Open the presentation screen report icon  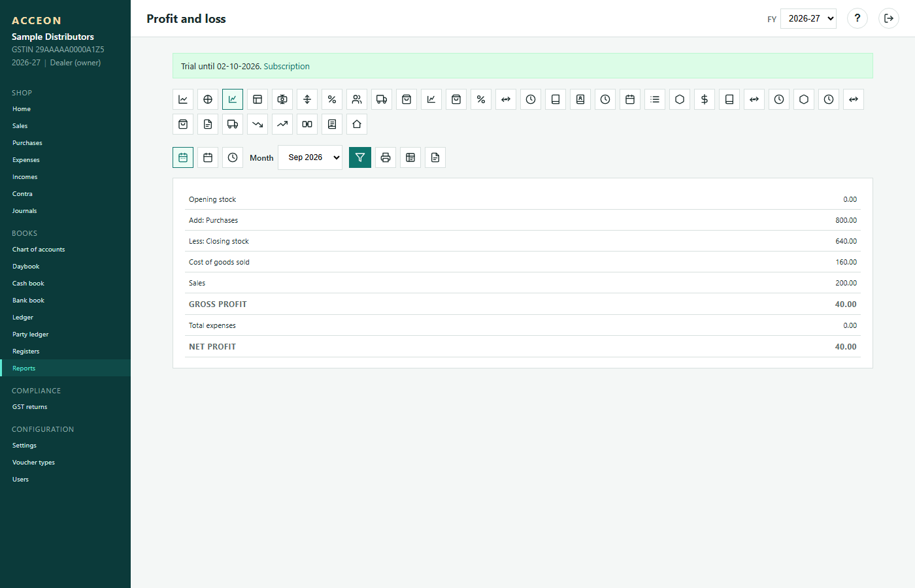pos(282,99)
